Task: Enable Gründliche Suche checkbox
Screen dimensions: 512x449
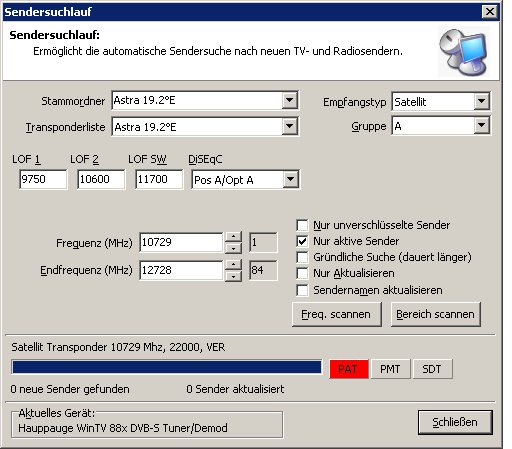Action: [302, 257]
